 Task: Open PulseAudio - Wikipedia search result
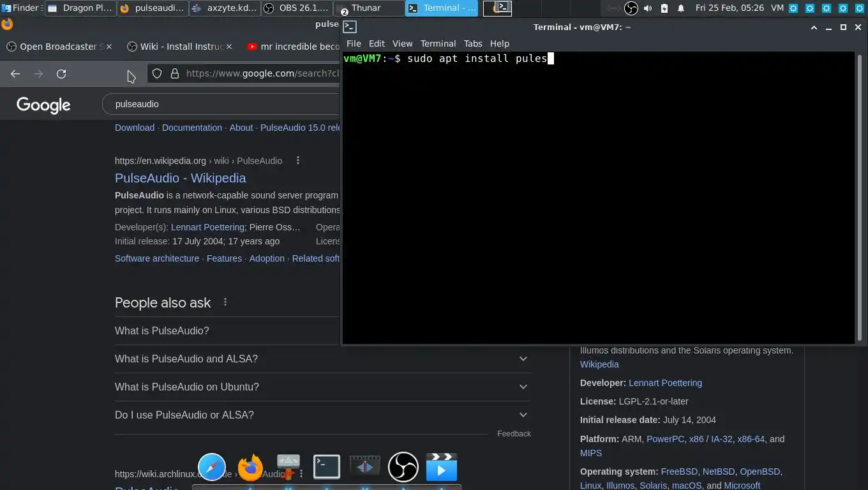click(180, 178)
